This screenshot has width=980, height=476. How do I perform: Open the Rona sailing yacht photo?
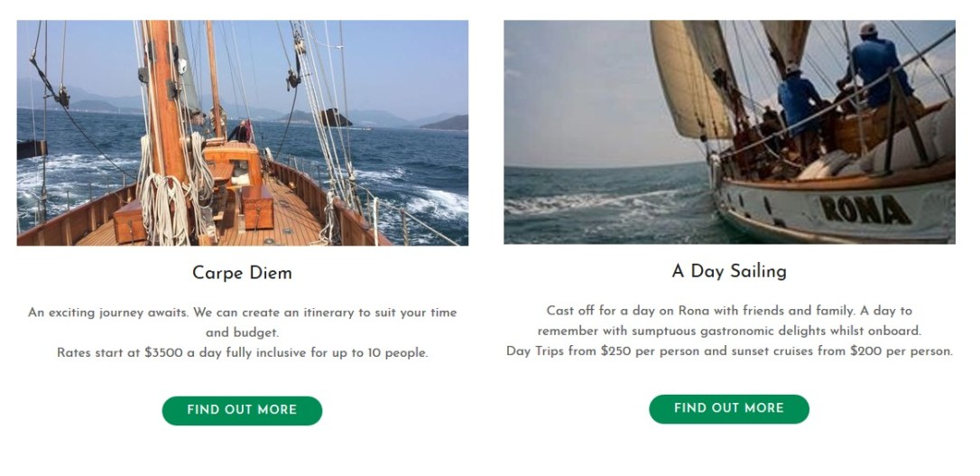coord(729,132)
